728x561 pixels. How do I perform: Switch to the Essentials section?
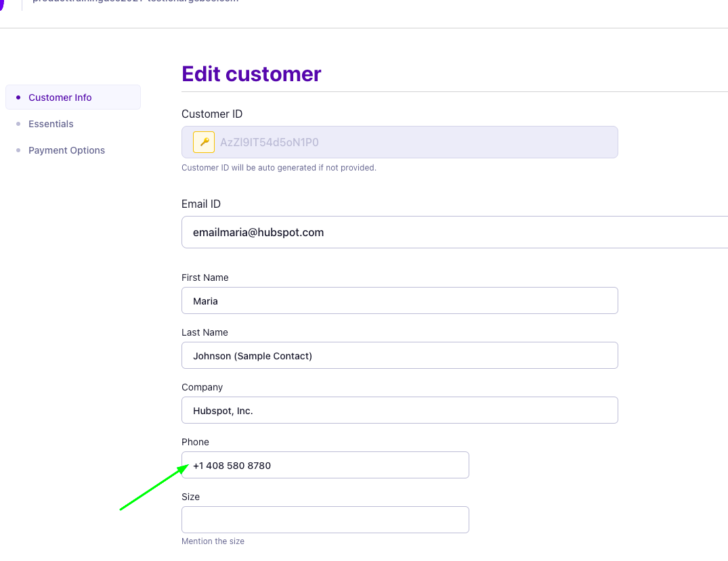[x=51, y=124]
